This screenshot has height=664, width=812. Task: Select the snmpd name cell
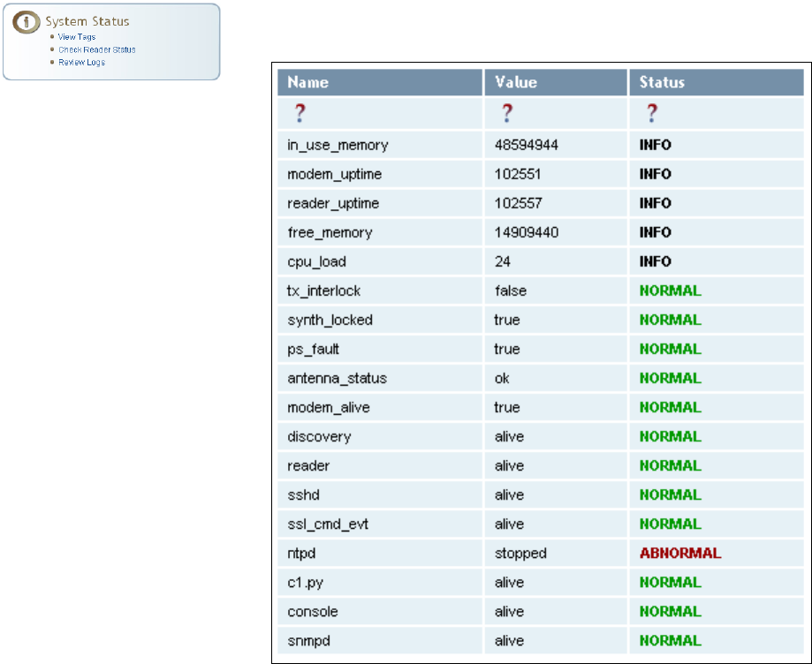click(x=380, y=640)
